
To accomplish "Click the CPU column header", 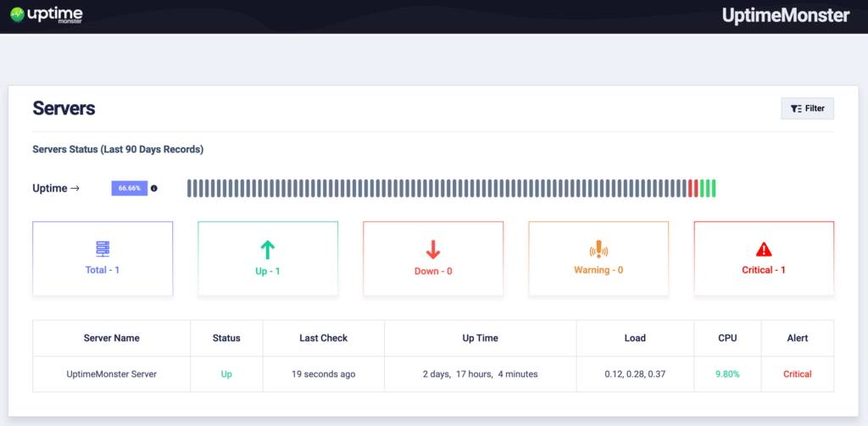I will click(727, 338).
